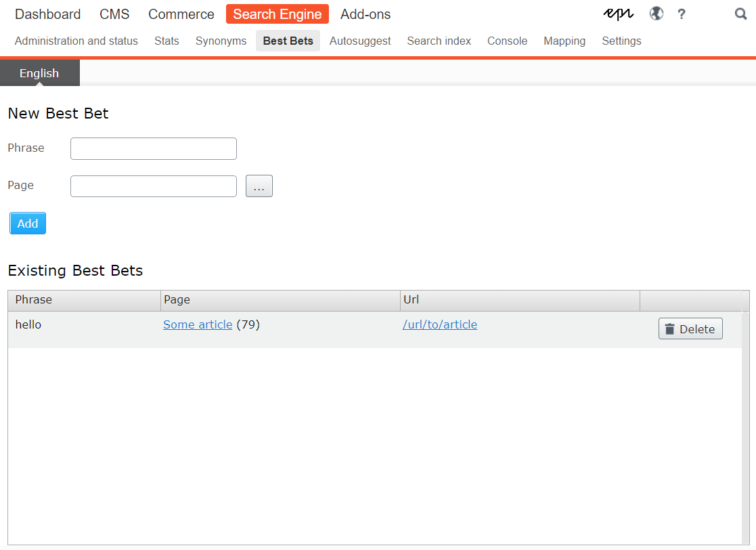756x550 pixels.
Task: Open the Settings section
Action: point(621,41)
